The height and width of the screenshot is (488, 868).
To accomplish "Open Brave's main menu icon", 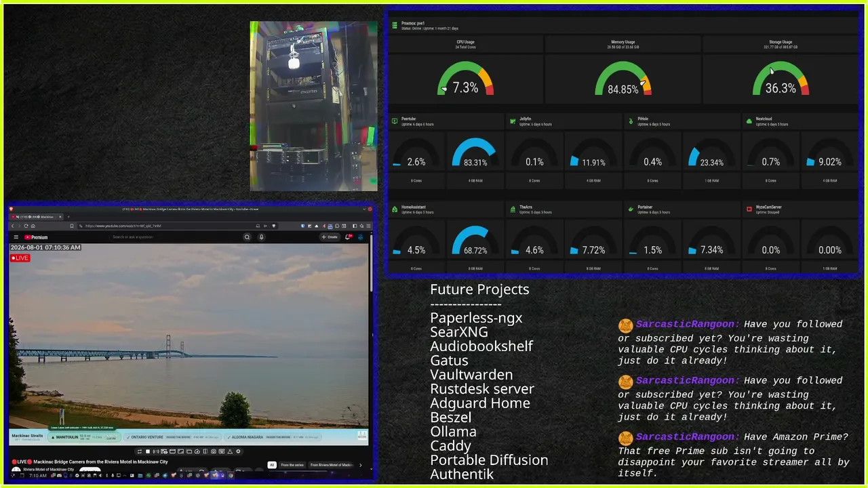I will pyautogui.click(x=368, y=226).
